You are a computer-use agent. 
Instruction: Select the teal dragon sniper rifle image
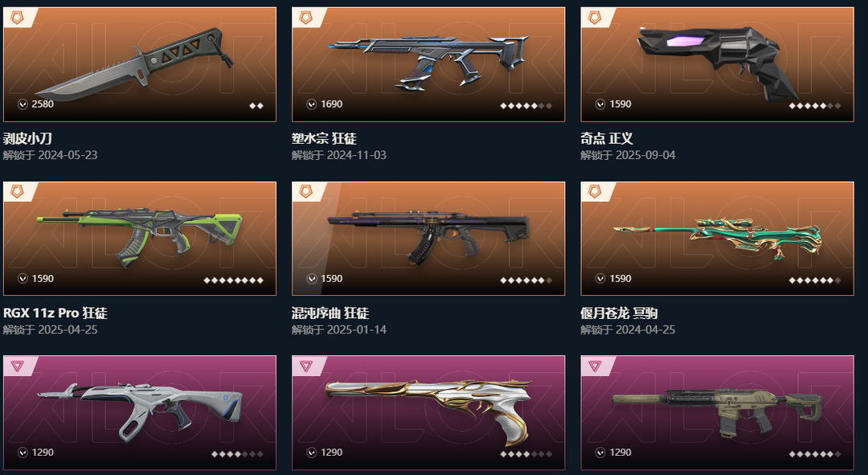tap(718, 237)
